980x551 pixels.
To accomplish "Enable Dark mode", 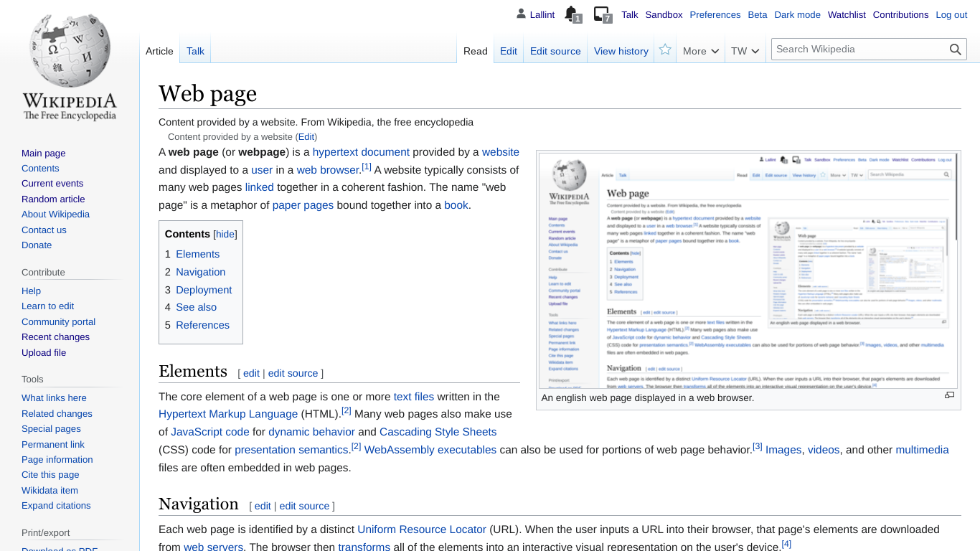I will click(797, 14).
